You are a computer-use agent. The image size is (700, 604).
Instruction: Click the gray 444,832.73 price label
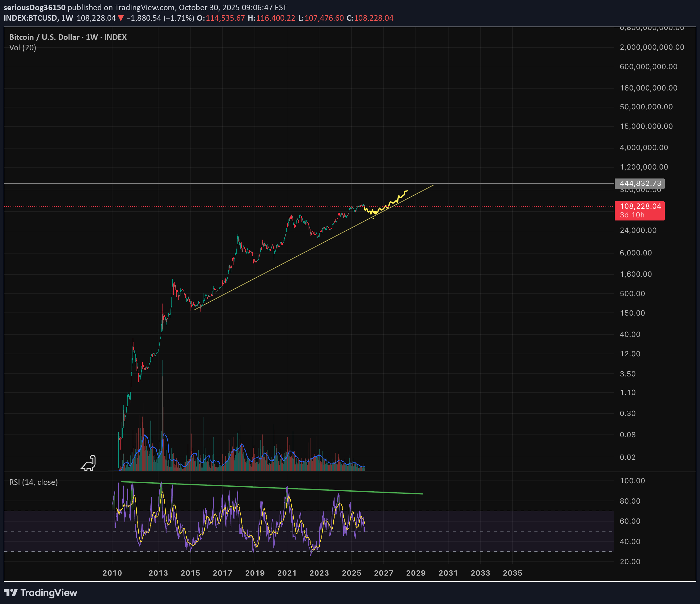[x=639, y=183]
